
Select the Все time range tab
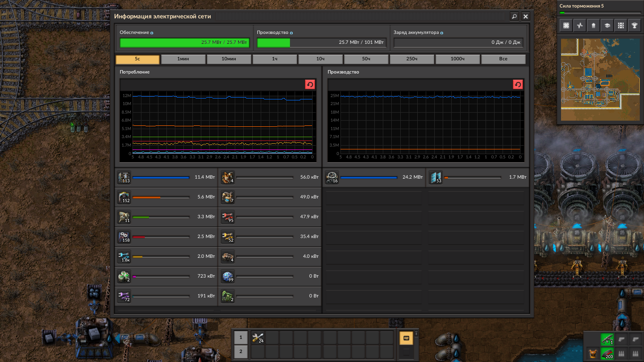click(503, 59)
